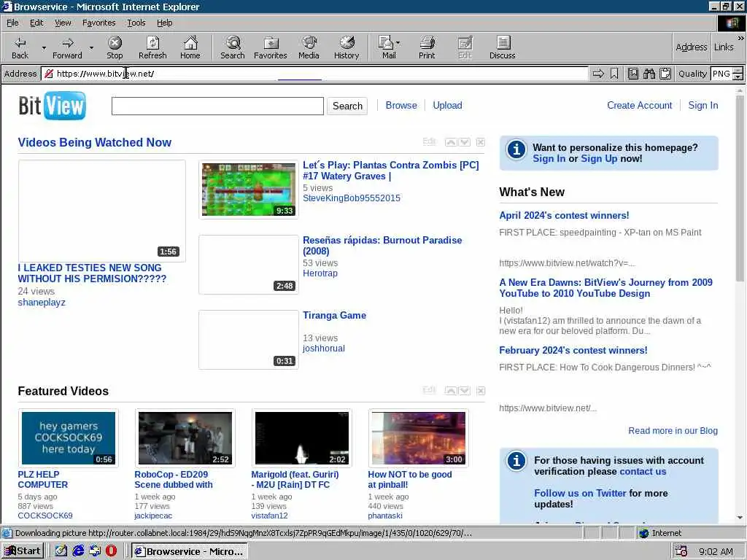Open the Discuss toolbar button
Screen dimensions: 747x560
pyautogui.click(x=502, y=47)
